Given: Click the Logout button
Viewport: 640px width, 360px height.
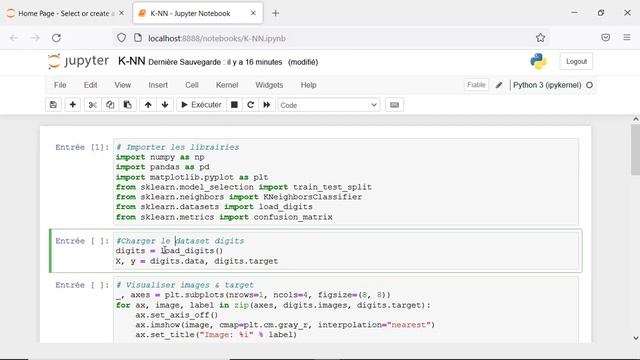Looking at the screenshot, I should click(576, 61).
